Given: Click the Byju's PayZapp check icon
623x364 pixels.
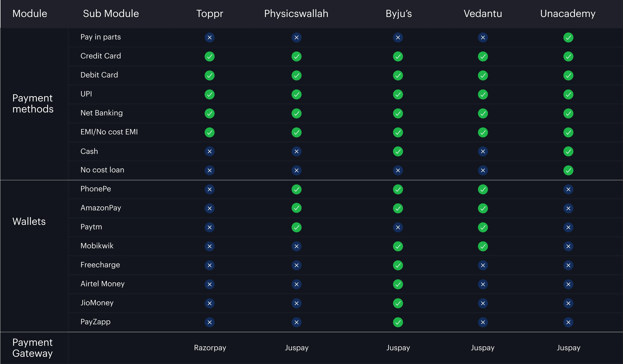Looking at the screenshot, I should tap(398, 322).
